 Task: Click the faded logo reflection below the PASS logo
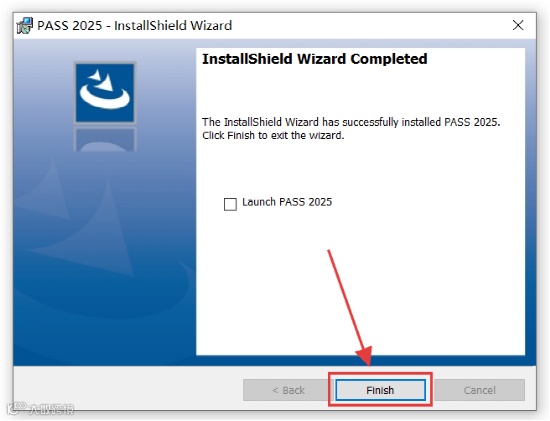coord(105,139)
